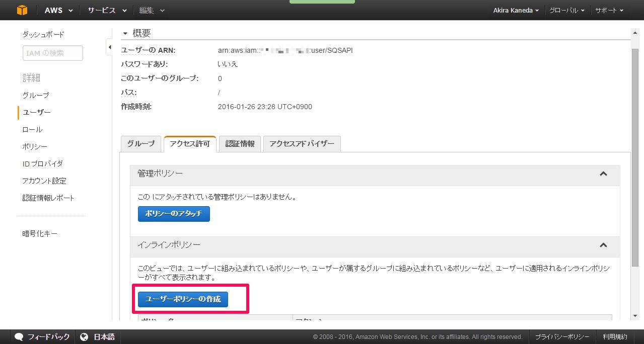
Task: Click the ユーザーポリシーの作成 button
Action: (183, 299)
